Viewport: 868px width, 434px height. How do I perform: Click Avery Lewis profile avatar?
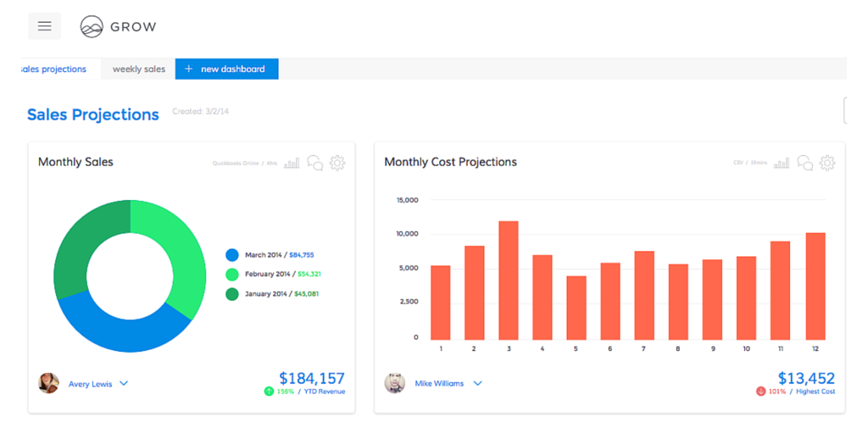pos(49,383)
